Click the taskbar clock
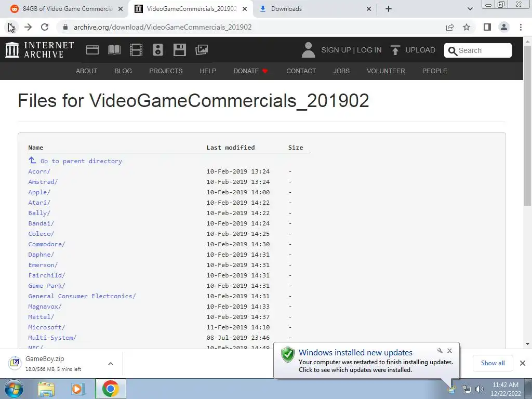The width and height of the screenshot is (532, 399). pos(506,389)
